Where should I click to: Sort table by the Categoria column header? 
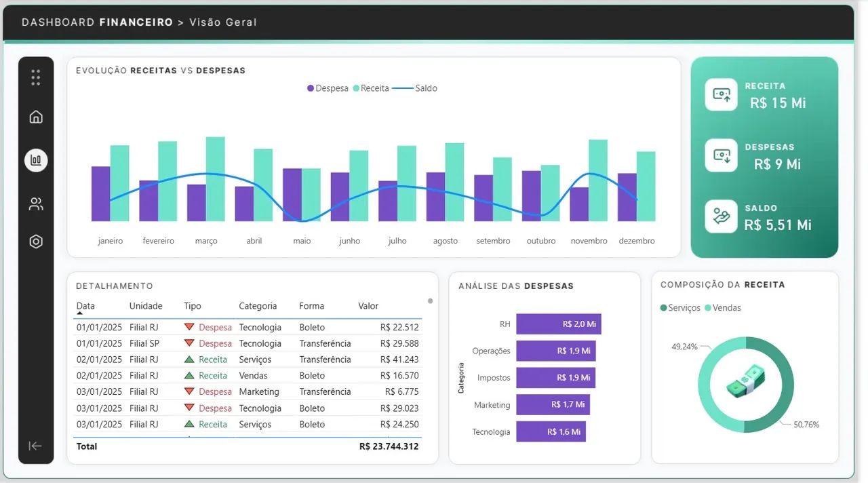[258, 306]
